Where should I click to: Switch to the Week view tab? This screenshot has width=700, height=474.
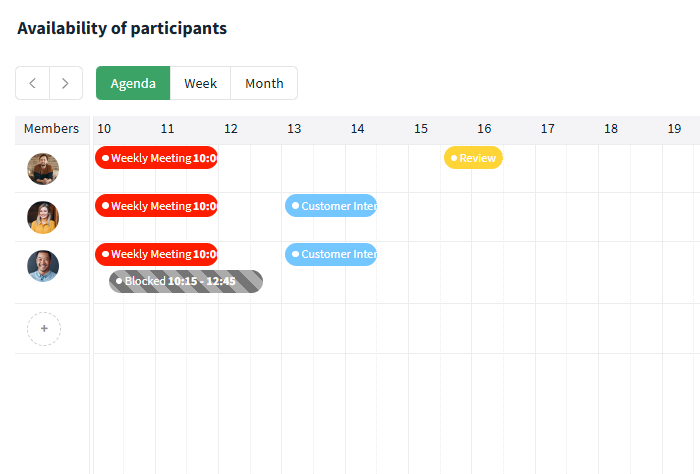click(x=200, y=83)
